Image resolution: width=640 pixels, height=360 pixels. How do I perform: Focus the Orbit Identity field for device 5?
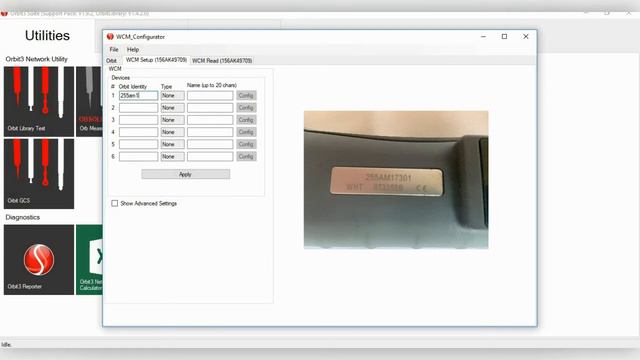click(x=138, y=144)
